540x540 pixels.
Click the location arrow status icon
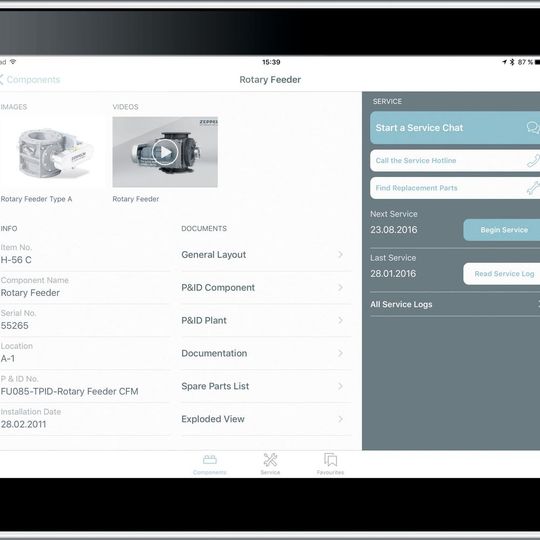tap(505, 62)
